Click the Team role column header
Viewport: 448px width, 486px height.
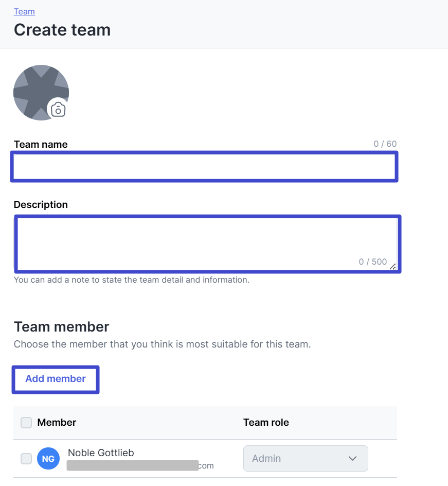(266, 423)
